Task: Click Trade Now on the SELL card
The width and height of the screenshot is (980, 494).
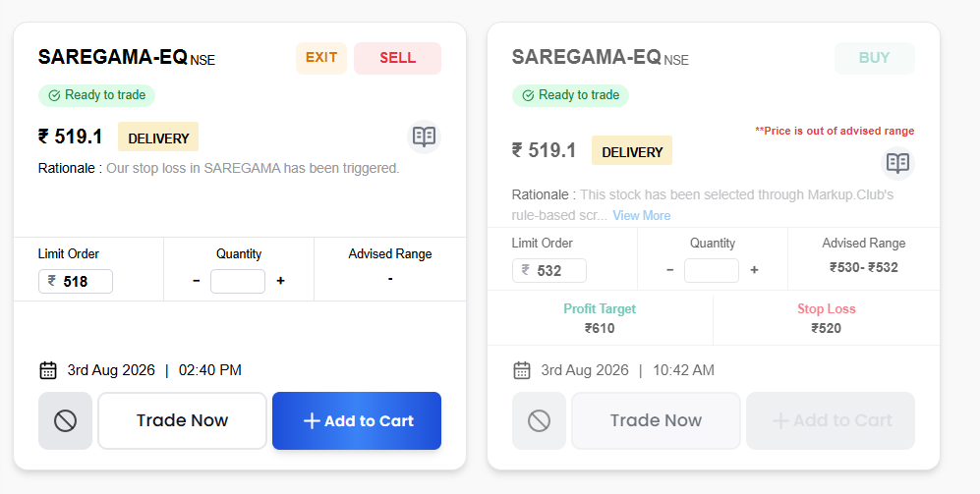Action: [183, 421]
